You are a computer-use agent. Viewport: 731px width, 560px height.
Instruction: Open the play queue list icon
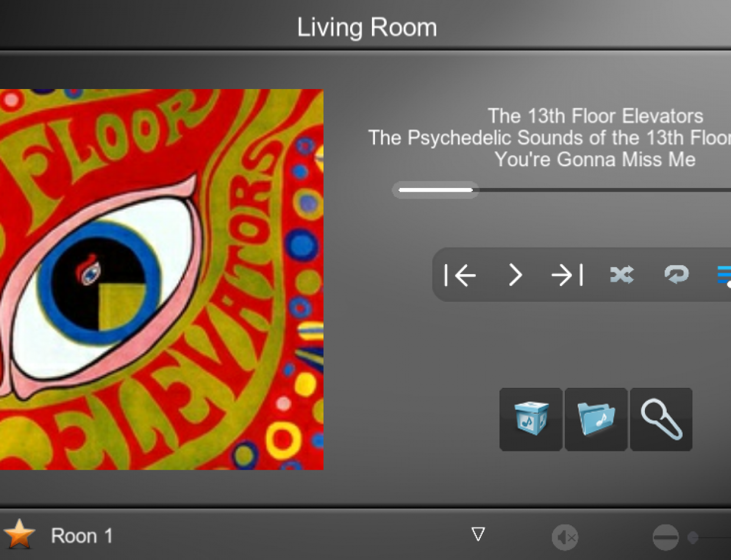724,275
